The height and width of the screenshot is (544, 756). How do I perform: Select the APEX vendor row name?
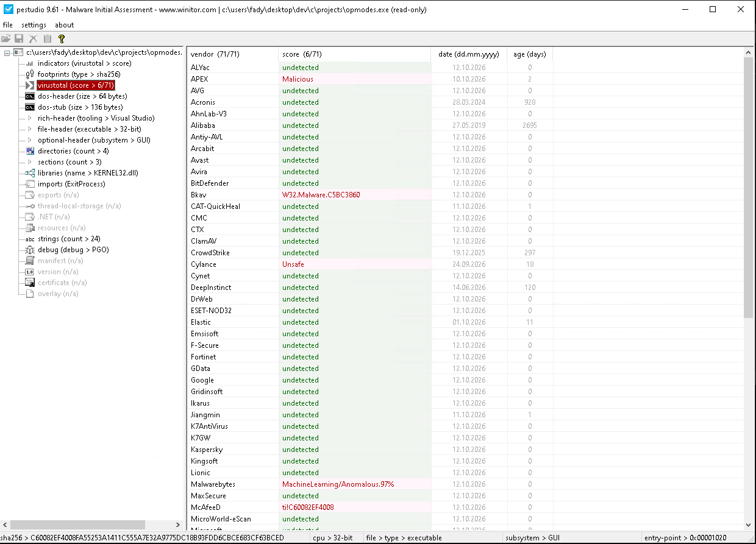(199, 79)
